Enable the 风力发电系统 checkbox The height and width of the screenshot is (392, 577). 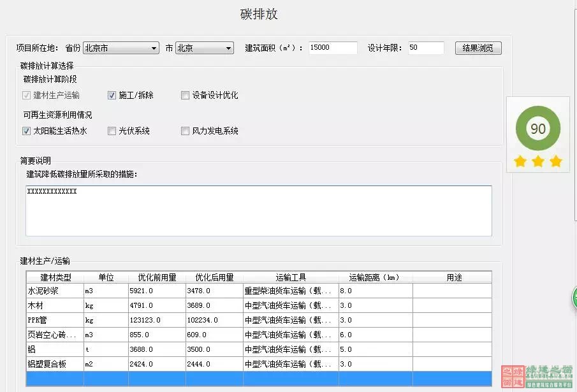point(185,131)
